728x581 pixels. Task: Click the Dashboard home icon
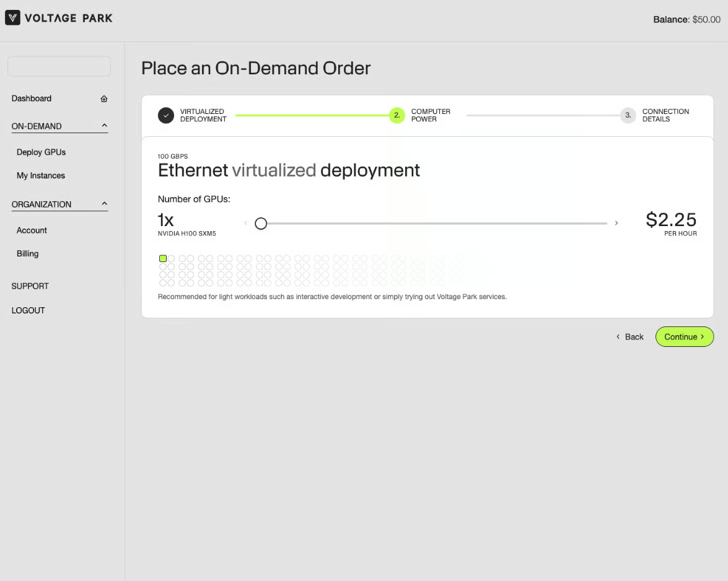pos(104,99)
